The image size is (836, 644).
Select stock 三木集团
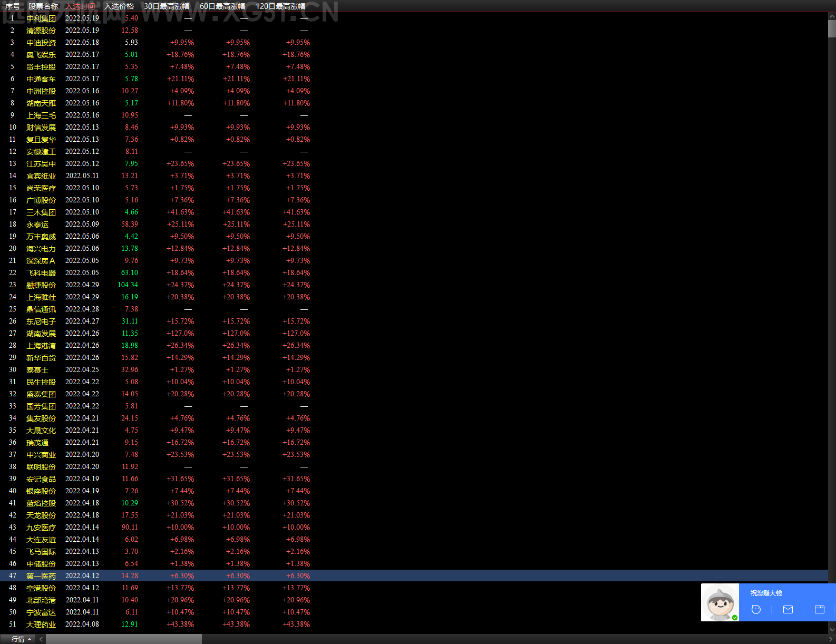click(x=41, y=212)
